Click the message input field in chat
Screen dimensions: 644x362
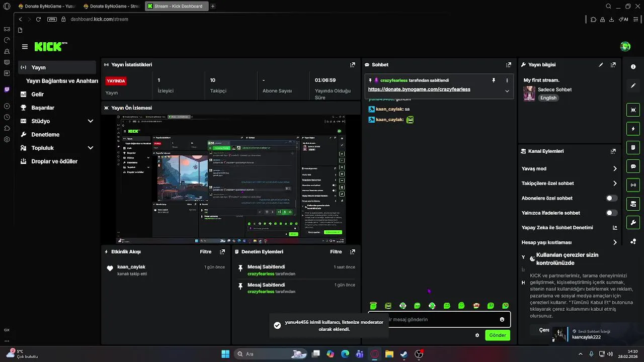click(439, 319)
